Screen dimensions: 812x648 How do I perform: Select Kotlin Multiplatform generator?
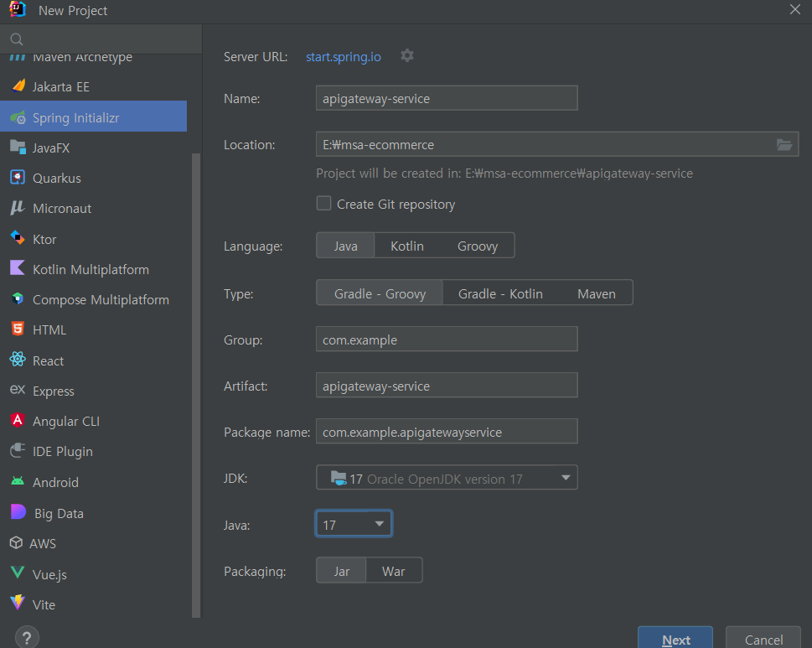[x=93, y=269]
